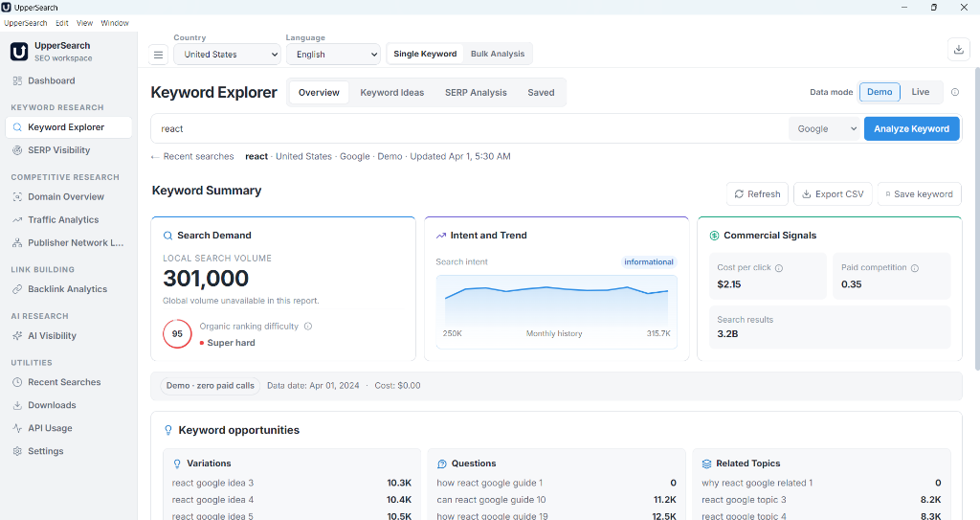Image resolution: width=980 pixels, height=520 pixels.
Task: Open the View menu
Action: (84, 23)
